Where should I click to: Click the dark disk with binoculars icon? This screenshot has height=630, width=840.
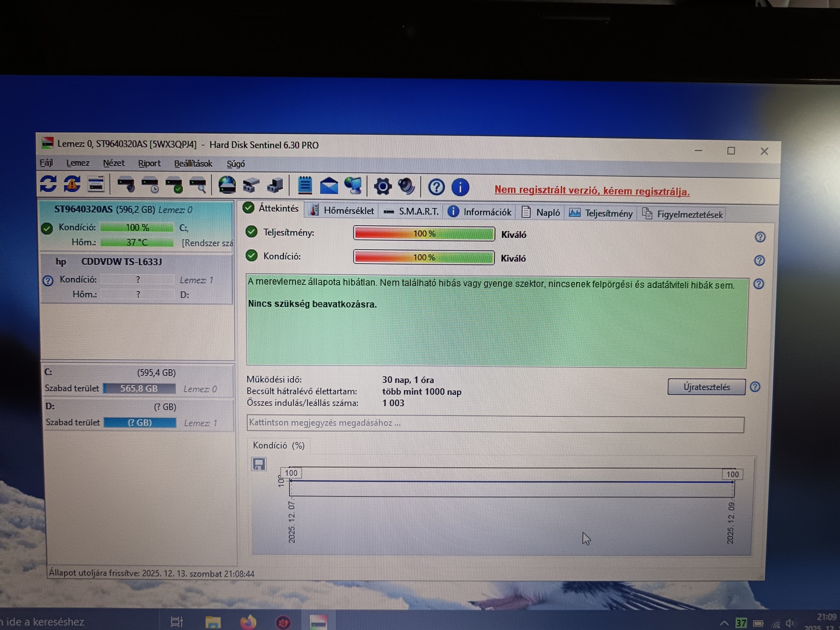[275, 185]
